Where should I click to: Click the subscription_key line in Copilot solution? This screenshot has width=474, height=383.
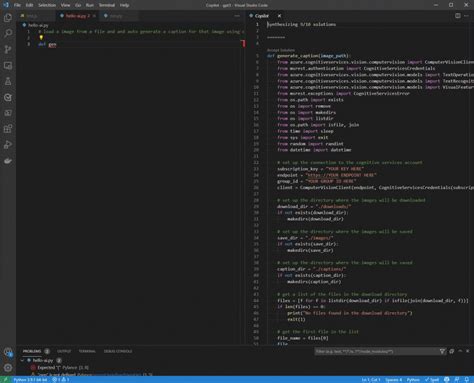[320, 169]
